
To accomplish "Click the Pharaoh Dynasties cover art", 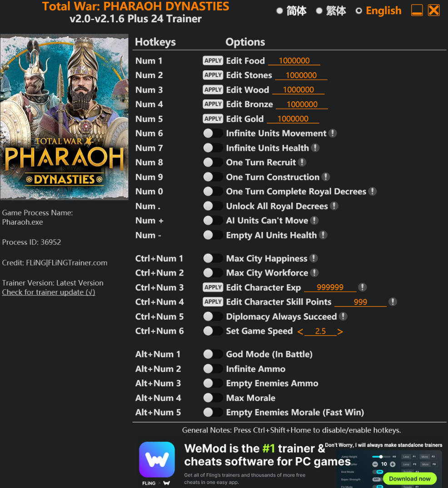I will (65, 117).
